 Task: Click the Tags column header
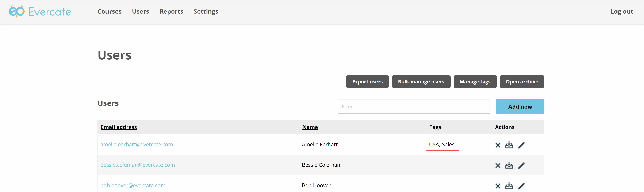click(435, 127)
